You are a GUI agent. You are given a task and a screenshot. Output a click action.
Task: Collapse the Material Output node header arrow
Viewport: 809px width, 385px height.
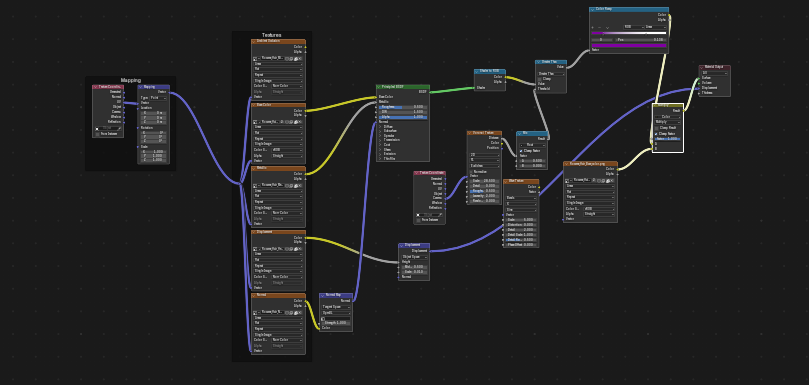coord(702,68)
